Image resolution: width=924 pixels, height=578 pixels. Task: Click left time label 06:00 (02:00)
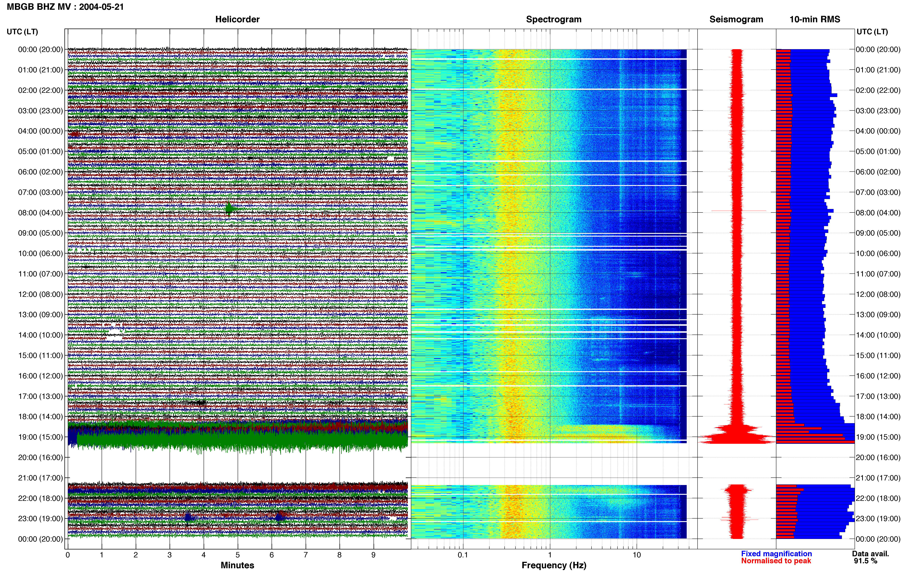[x=41, y=172]
